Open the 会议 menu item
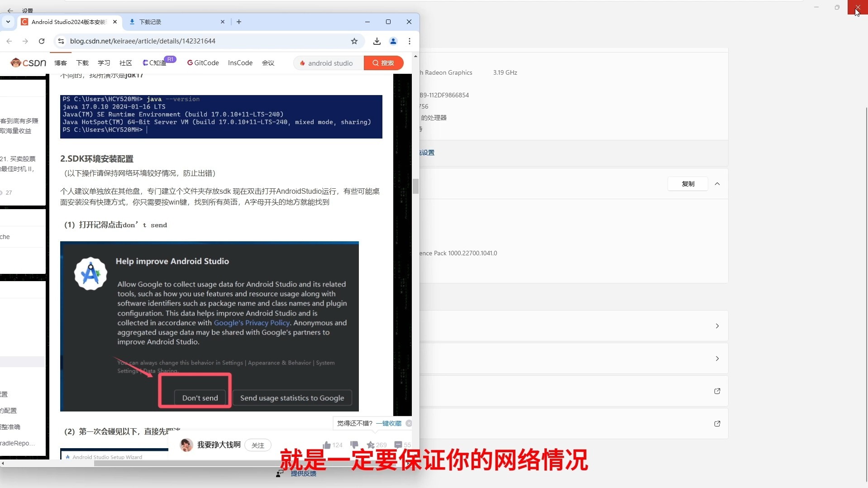This screenshot has height=488, width=868. (x=268, y=63)
